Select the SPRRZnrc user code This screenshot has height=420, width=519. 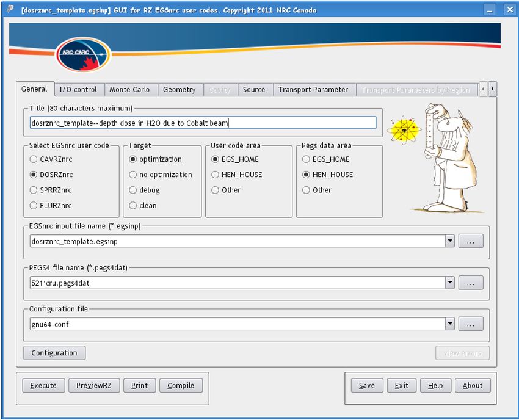pos(51,190)
